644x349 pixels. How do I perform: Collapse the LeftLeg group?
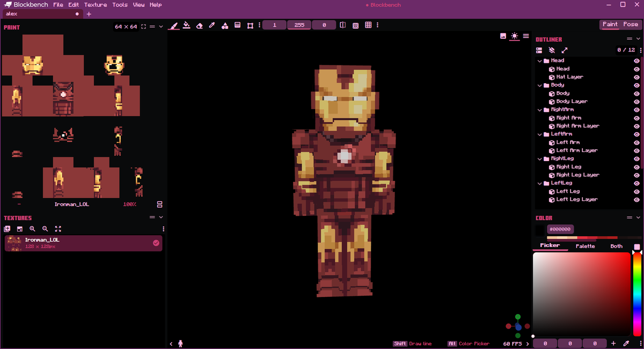tap(540, 183)
